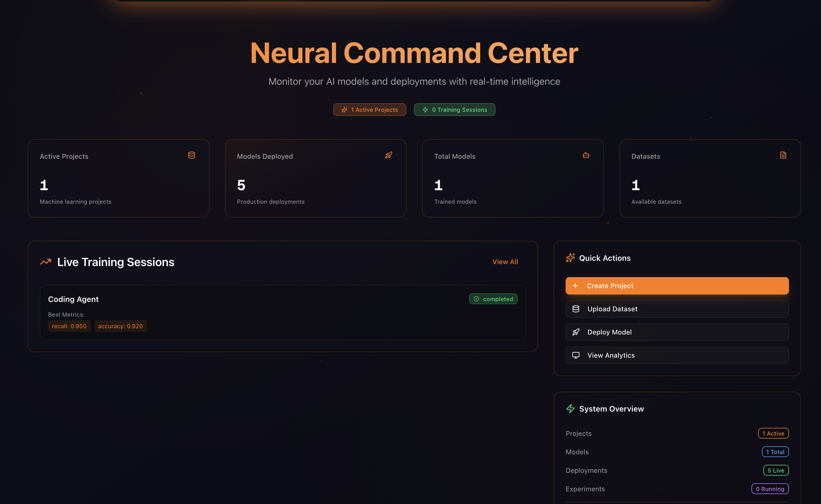Screen dimensions: 821x504
Task: Select the recall 0.950 metric chip
Action: 69,326
